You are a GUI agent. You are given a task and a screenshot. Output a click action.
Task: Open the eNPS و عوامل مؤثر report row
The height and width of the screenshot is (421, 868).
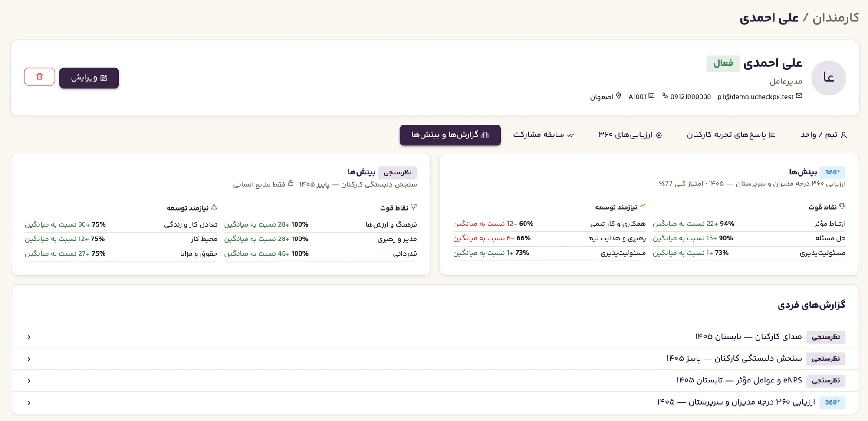point(435,381)
